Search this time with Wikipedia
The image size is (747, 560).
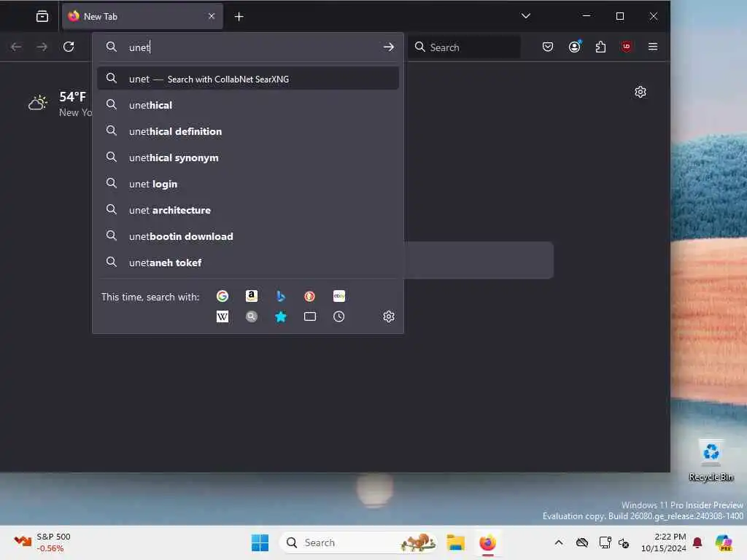[x=222, y=316]
